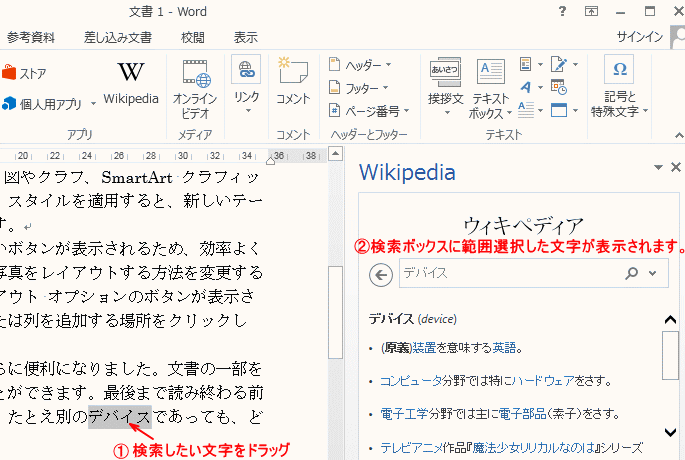Viewport: 685px width, 460px height.
Task: Follow the 英語 link
Action: (x=504, y=348)
